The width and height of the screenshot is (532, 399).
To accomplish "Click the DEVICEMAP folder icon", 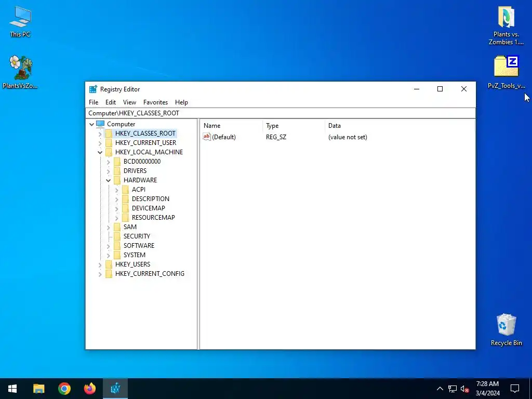I will [x=126, y=208].
